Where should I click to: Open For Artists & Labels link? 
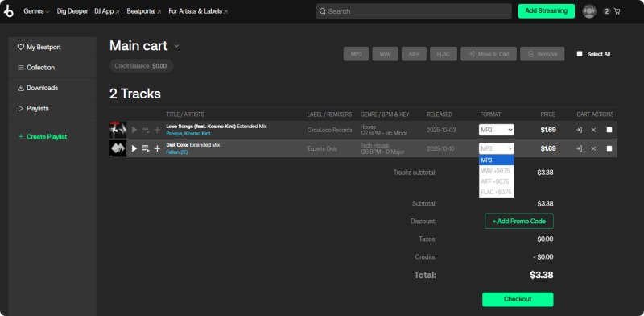[x=198, y=11]
